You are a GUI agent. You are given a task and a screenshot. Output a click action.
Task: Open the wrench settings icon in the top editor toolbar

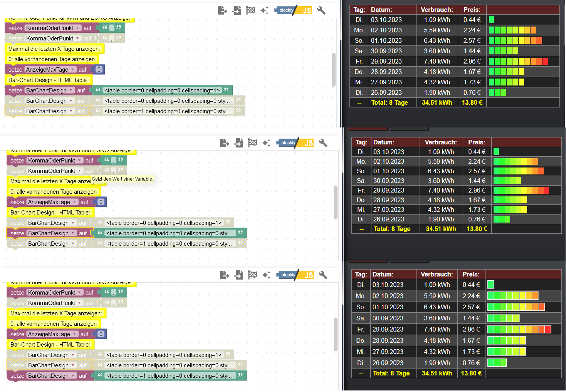point(321,10)
